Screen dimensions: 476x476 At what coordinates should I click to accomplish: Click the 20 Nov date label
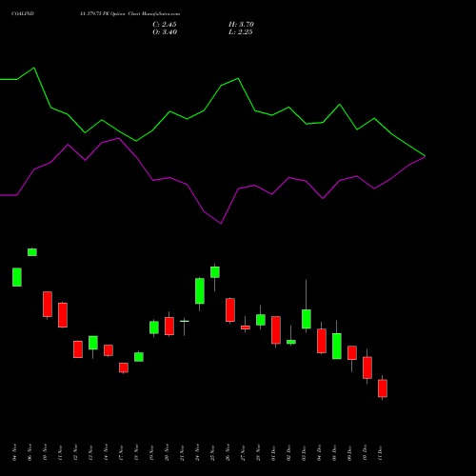pyautogui.click(x=167, y=452)
